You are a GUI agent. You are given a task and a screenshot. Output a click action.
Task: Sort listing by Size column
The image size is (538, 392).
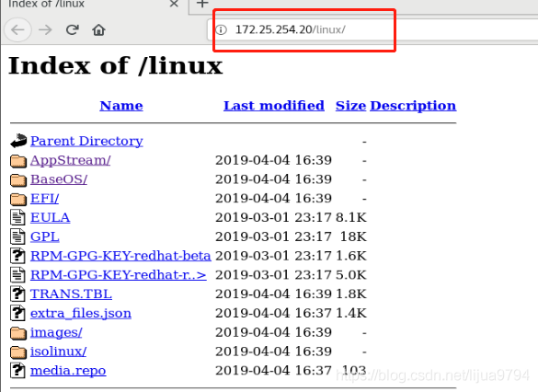(350, 106)
